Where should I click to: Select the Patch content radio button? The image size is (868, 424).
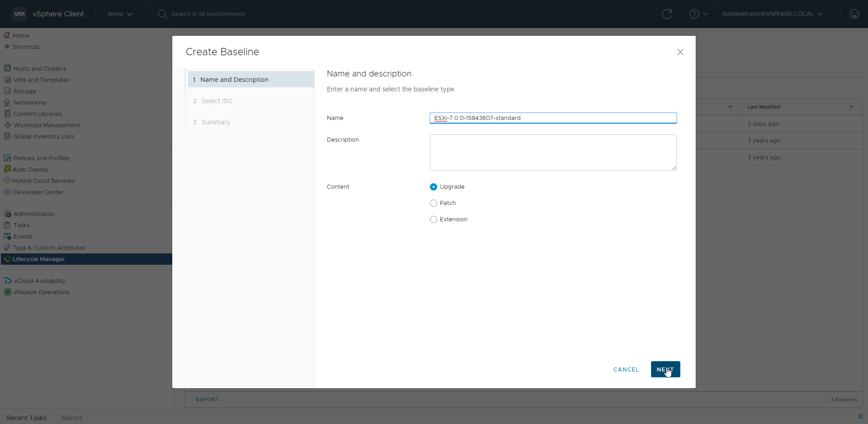coord(434,203)
